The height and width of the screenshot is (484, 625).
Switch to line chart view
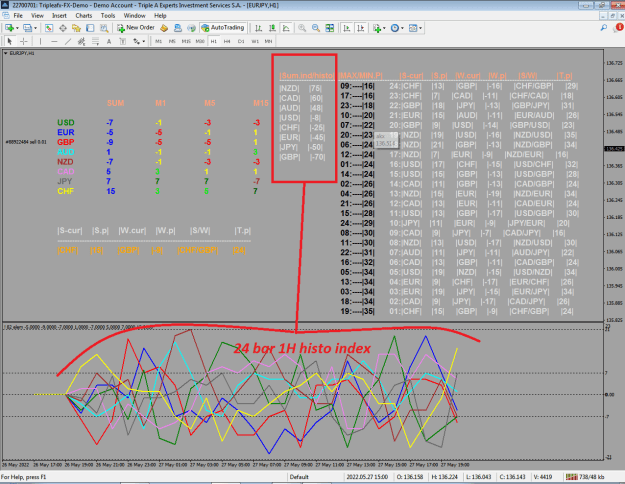[x=286, y=28]
